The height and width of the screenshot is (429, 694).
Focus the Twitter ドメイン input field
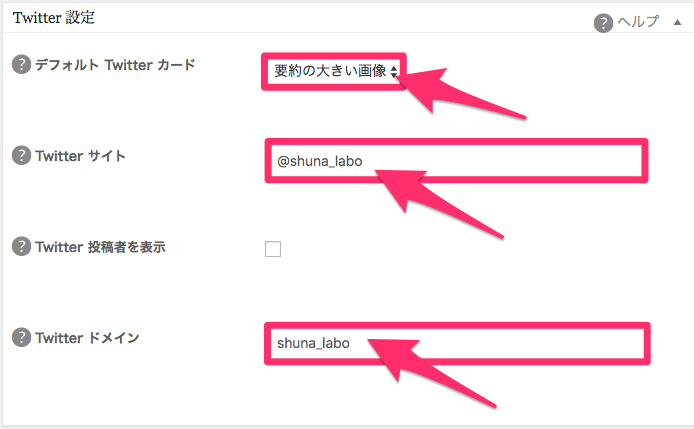(x=457, y=344)
